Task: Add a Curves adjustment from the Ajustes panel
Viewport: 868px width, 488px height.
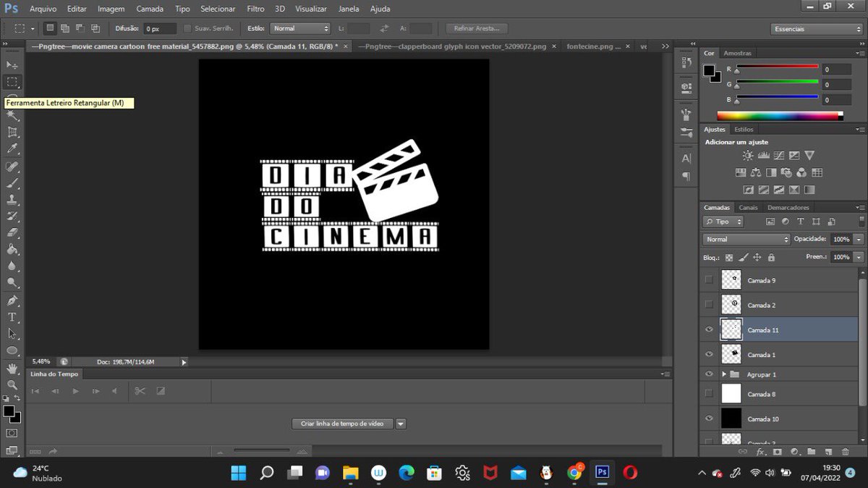Action: [x=779, y=155]
